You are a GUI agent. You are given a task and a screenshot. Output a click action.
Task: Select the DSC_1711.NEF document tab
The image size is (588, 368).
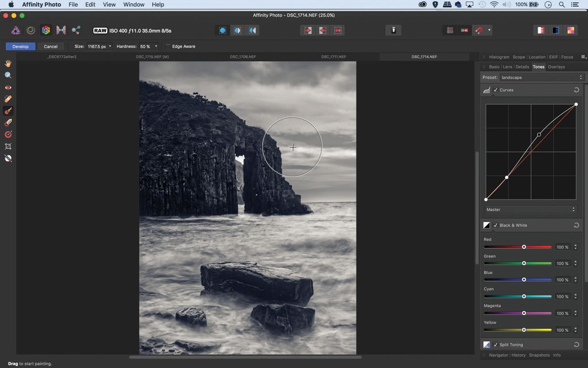coord(335,56)
